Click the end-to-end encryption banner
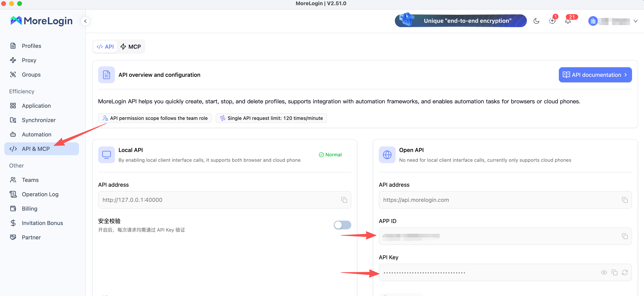 460,21
